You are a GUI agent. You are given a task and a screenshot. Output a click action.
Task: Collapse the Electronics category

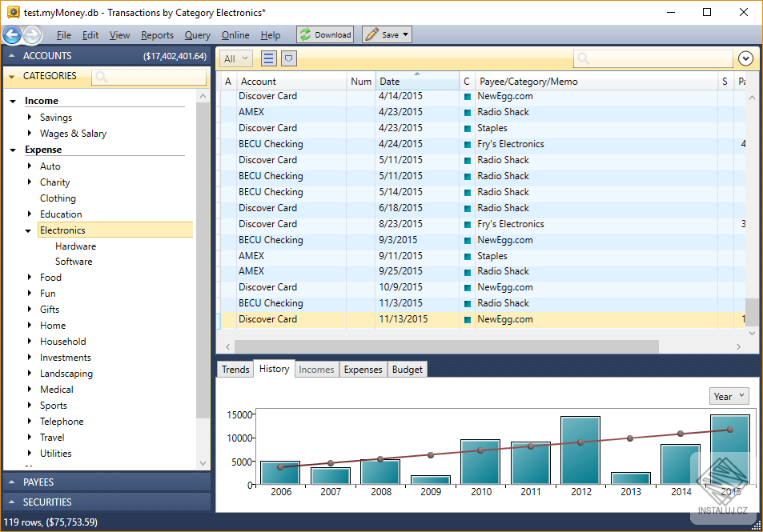click(x=30, y=230)
